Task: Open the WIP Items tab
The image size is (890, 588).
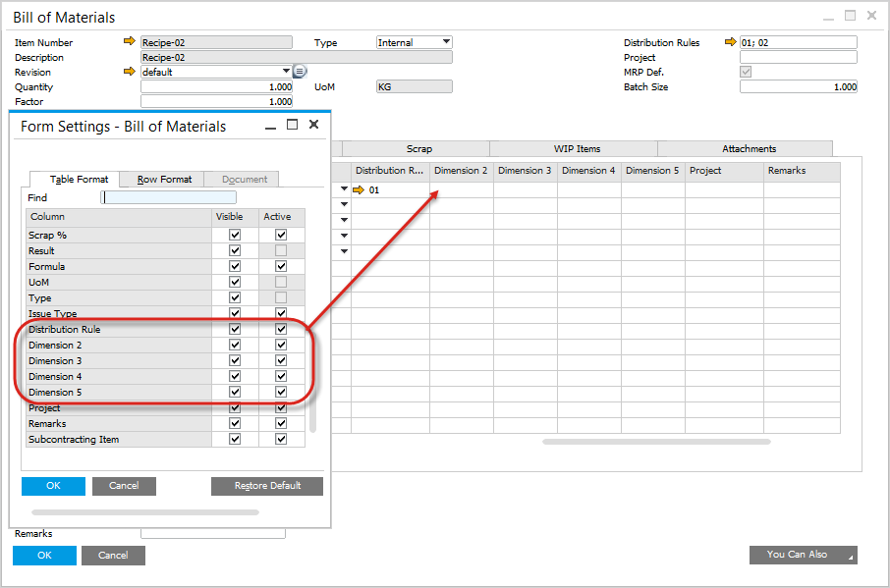Action: click(x=577, y=149)
